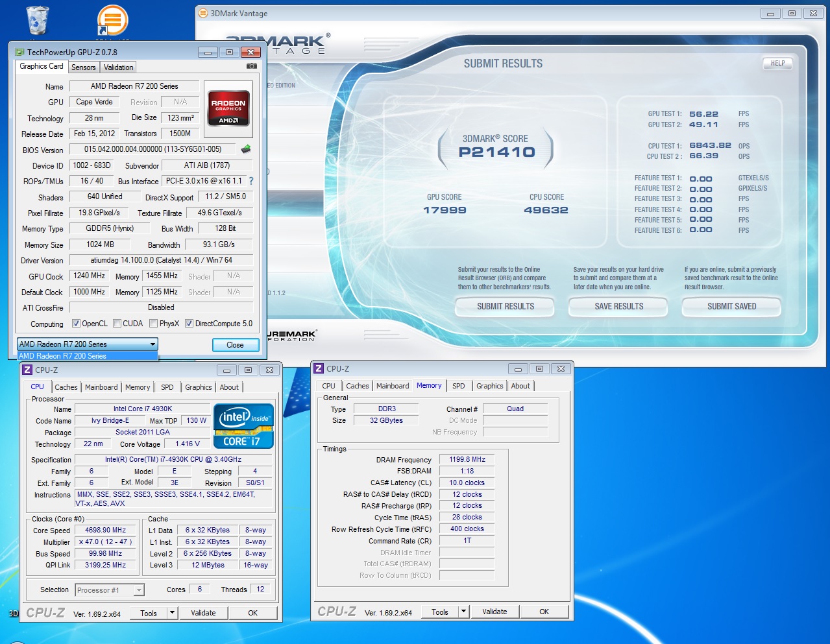
Task: Click the GPU Clock 1240 MHz field
Action: coord(90,276)
